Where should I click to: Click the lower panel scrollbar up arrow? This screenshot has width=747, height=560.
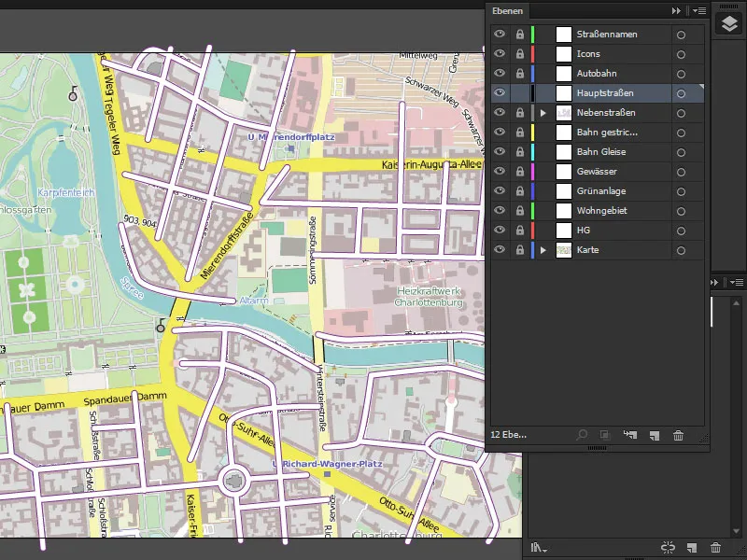736,302
